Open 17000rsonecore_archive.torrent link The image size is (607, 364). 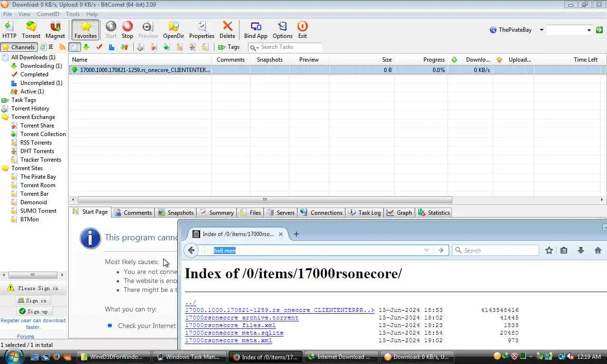click(242, 318)
